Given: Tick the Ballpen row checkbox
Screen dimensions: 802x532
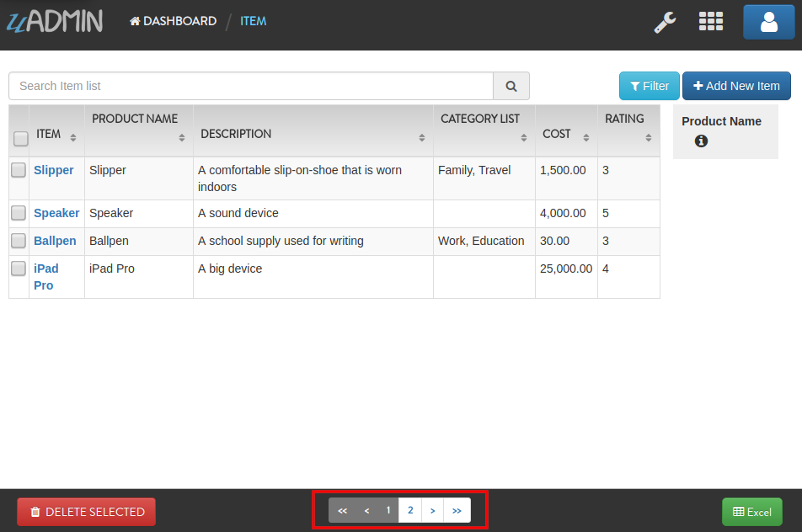Looking at the screenshot, I should (19, 240).
